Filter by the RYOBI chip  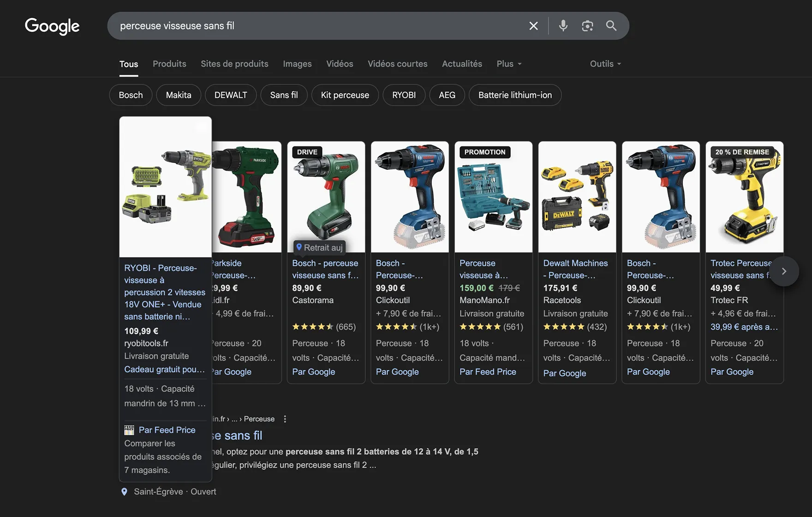[404, 95]
